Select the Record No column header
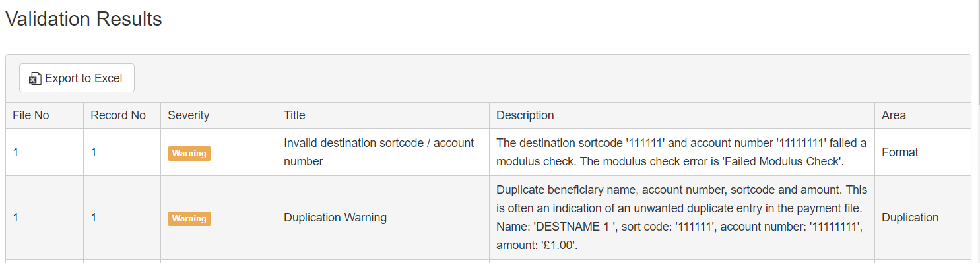The height and width of the screenshot is (263, 980). click(x=118, y=115)
